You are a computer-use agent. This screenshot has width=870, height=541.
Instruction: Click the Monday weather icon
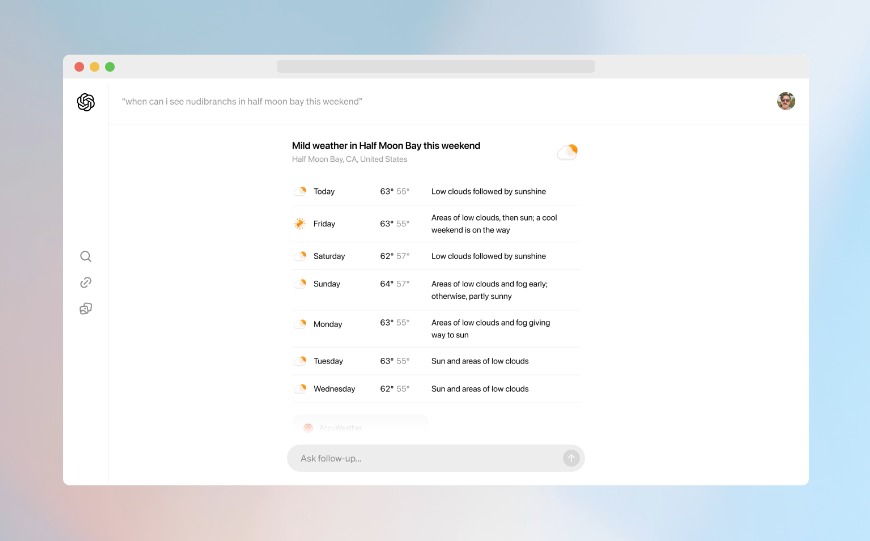click(x=300, y=323)
